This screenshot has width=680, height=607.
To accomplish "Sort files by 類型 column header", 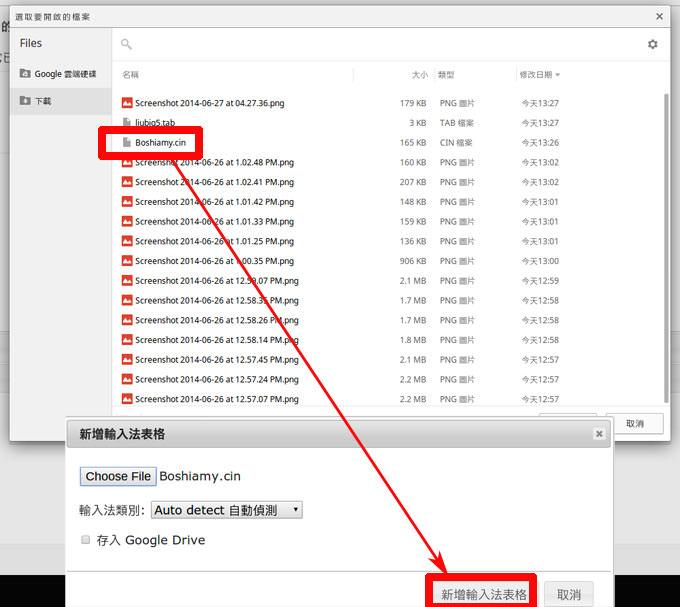I will [x=446, y=75].
